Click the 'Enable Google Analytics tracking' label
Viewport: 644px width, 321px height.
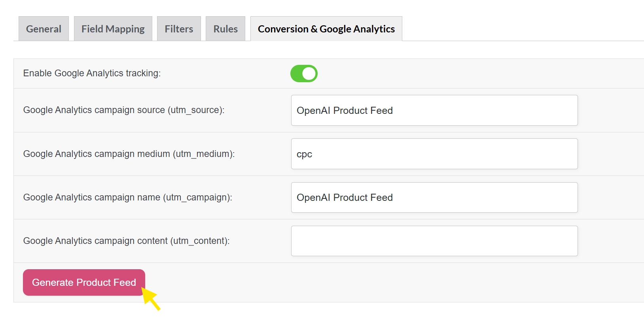pyautogui.click(x=92, y=73)
